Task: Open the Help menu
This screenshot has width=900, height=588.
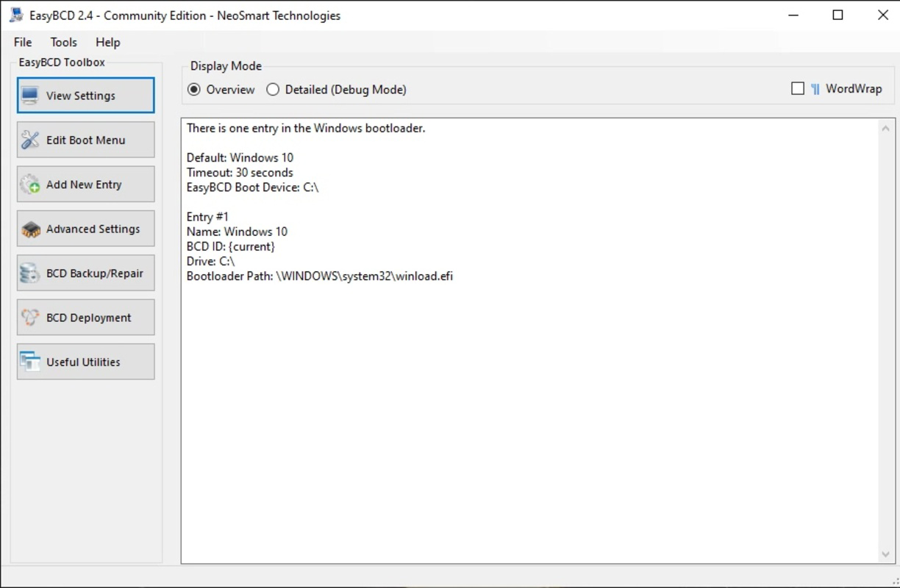Action: (108, 42)
